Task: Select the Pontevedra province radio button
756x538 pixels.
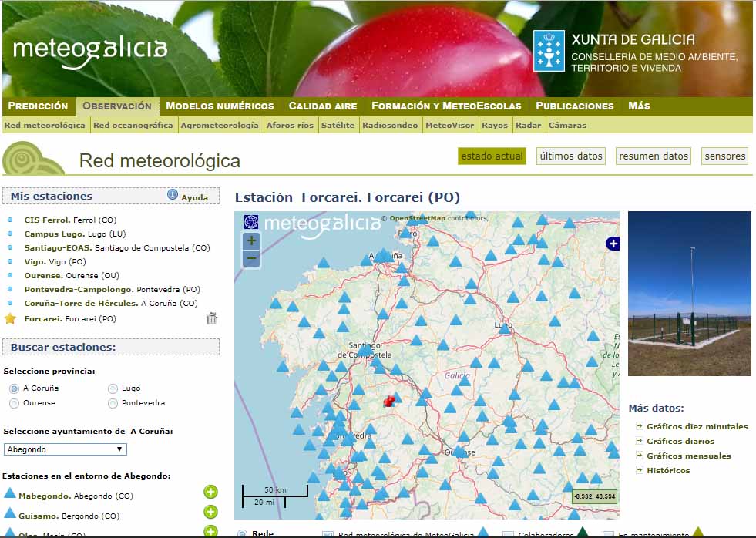Action: tap(113, 403)
